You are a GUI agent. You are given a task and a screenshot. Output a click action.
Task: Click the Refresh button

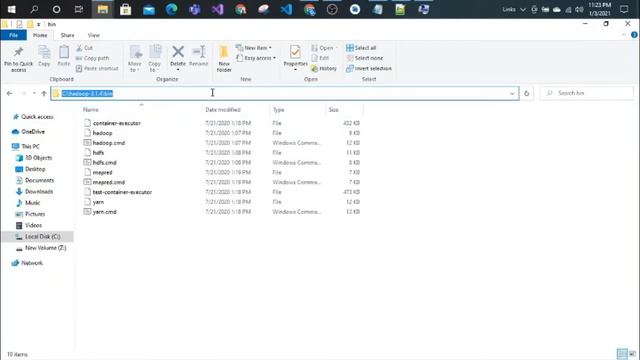(x=527, y=93)
